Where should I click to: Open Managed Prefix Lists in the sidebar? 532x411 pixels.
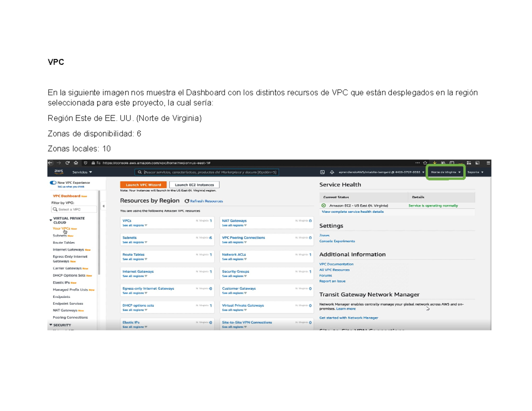(70, 290)
